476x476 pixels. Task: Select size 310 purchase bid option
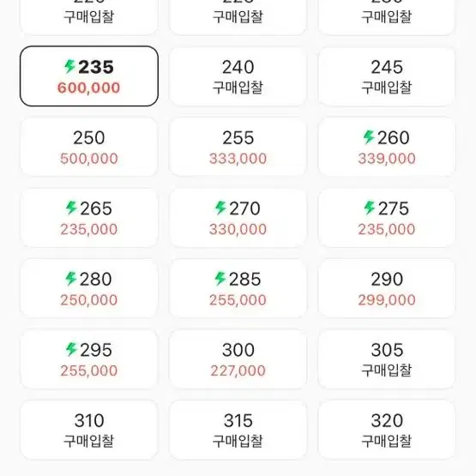89,430
